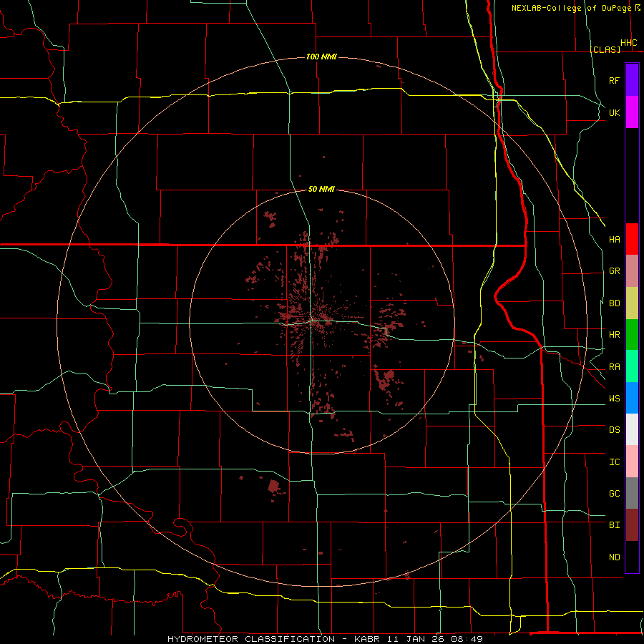Click the ND legend label
Viewport: 644px width, 644px height.
(x=615, y=557)
